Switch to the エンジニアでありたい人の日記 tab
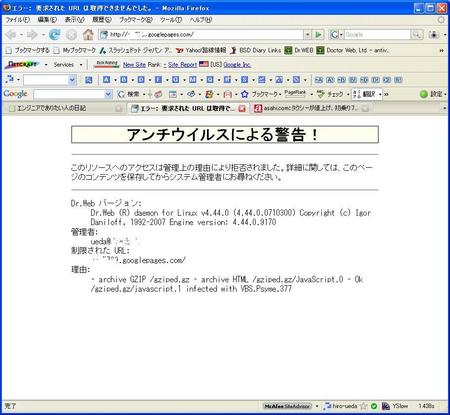This screenshot has width=450, height=415. [65, 108]
